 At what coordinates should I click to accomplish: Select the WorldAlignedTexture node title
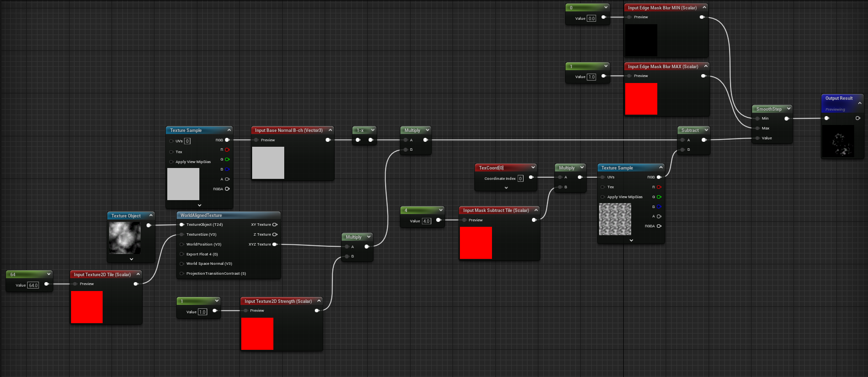click(201, 215)
